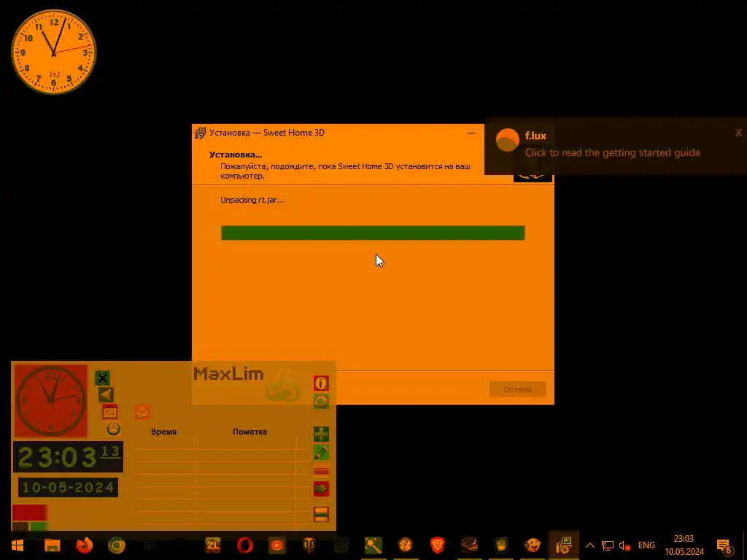Click the stacked list icon at MaxLim bottom

pos(321,514)
